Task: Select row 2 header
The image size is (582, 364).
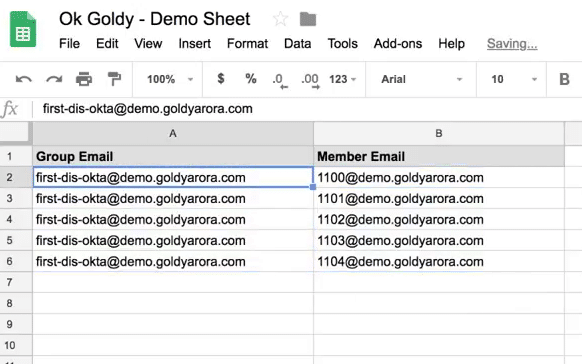Action: point(16,177)
